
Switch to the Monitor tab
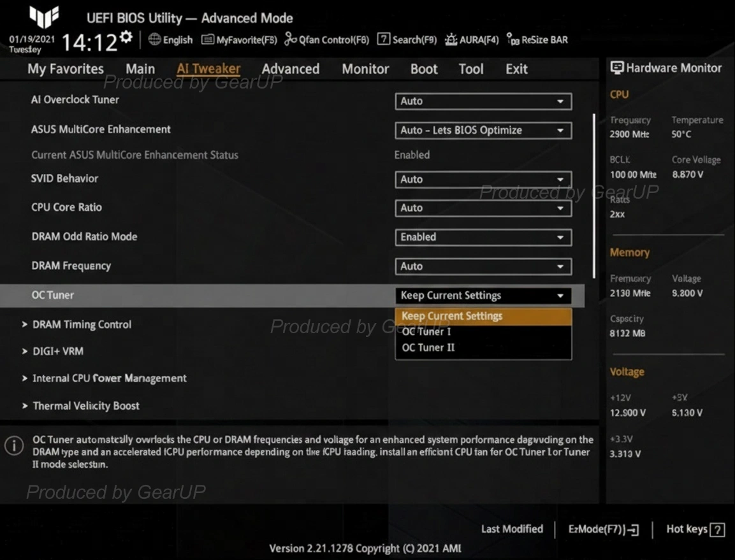pyautogui.click(x=366, y=69)
